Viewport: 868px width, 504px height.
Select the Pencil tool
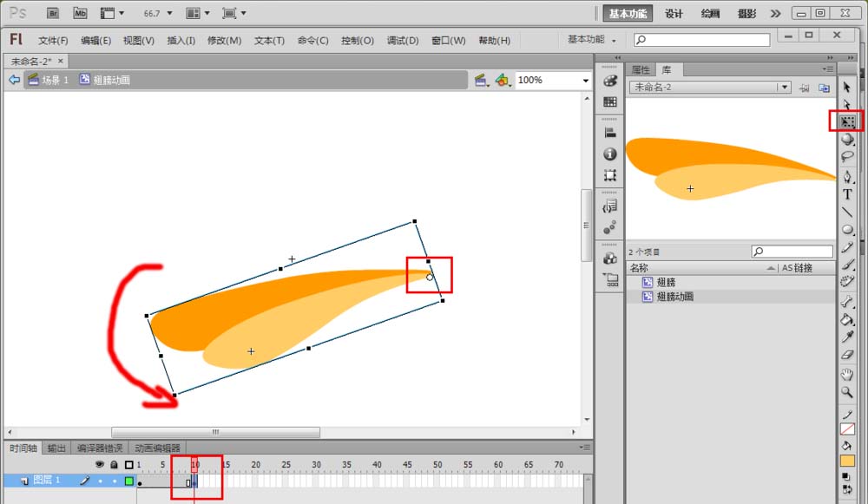point(847,247)
